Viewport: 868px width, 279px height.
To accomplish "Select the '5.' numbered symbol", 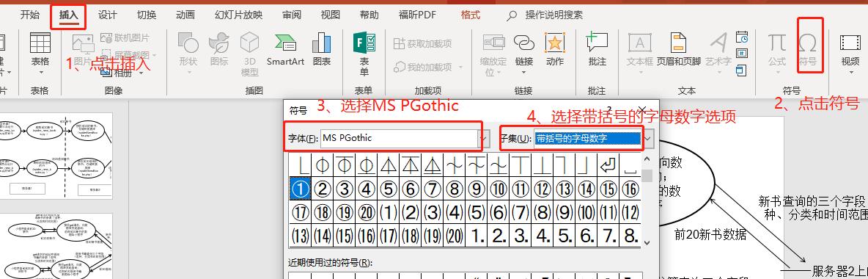I will [x=564, y=236].
